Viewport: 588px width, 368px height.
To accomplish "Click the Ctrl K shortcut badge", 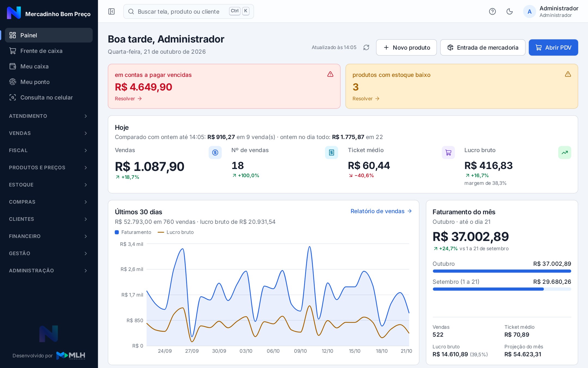I will point(239,11).
